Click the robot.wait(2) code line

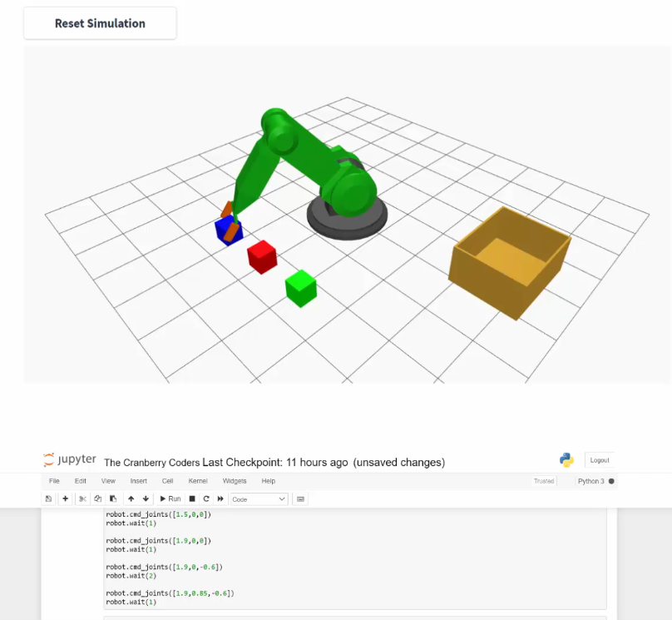pyautogui.click(x=131, y=576)
